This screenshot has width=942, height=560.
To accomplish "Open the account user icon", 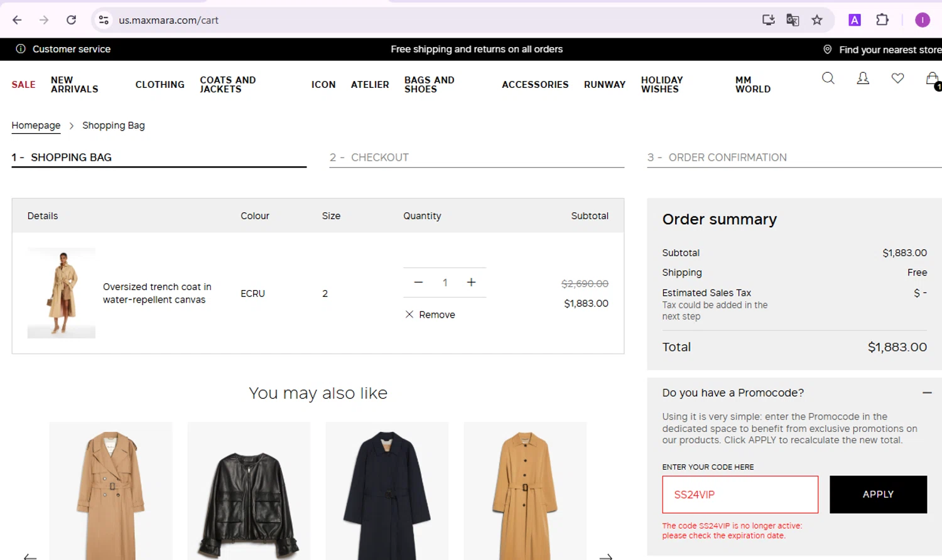I will point(863,78).
